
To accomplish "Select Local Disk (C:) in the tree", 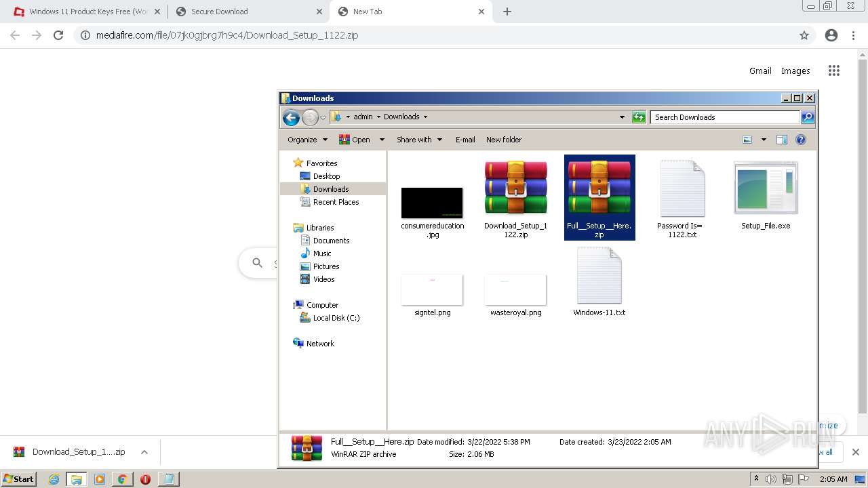I will (x=336, y=318).
